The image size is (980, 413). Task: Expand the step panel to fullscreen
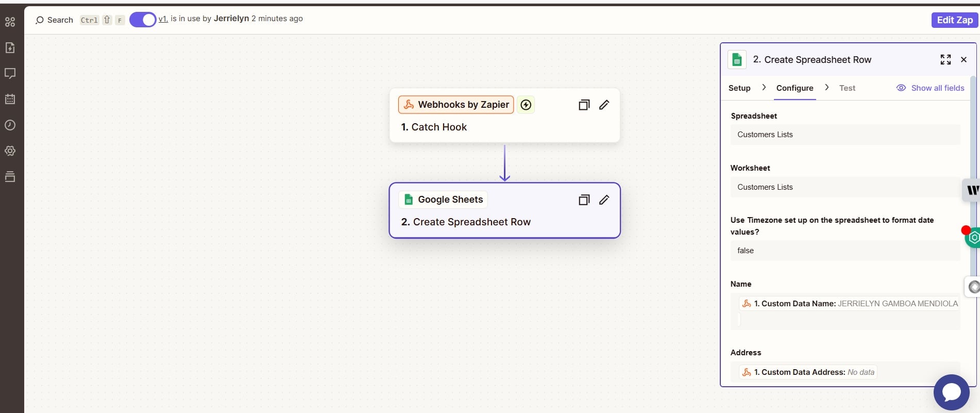(x=945, y=60)
